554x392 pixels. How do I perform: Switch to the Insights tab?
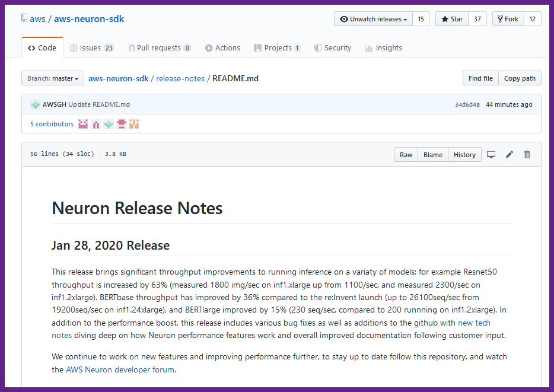coord(383,48)
